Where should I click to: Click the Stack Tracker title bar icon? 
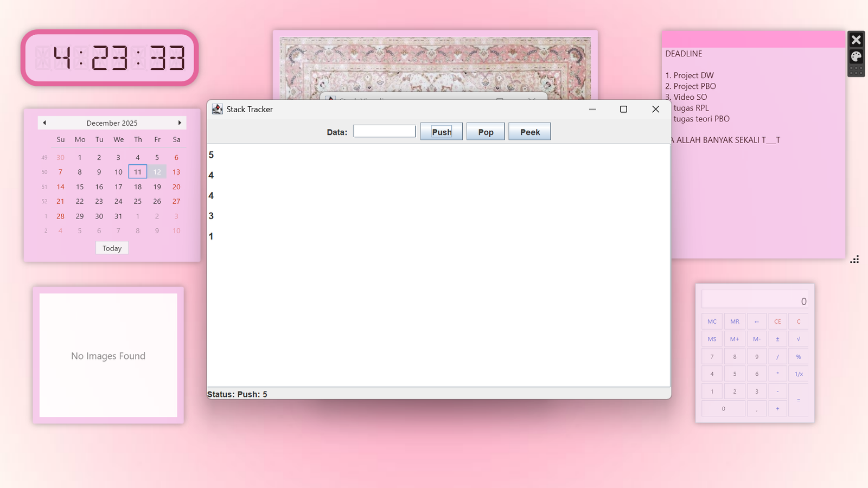[x=218, y=109]
